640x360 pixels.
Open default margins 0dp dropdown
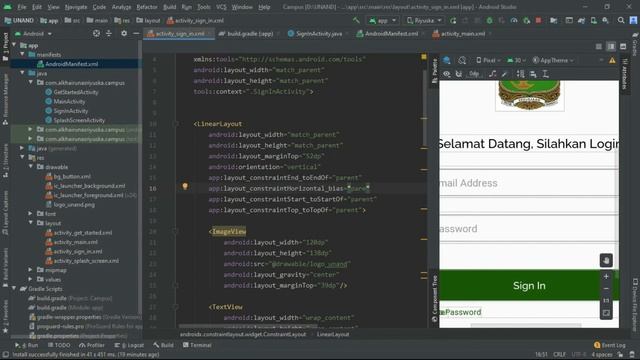(x=473, y=74)
